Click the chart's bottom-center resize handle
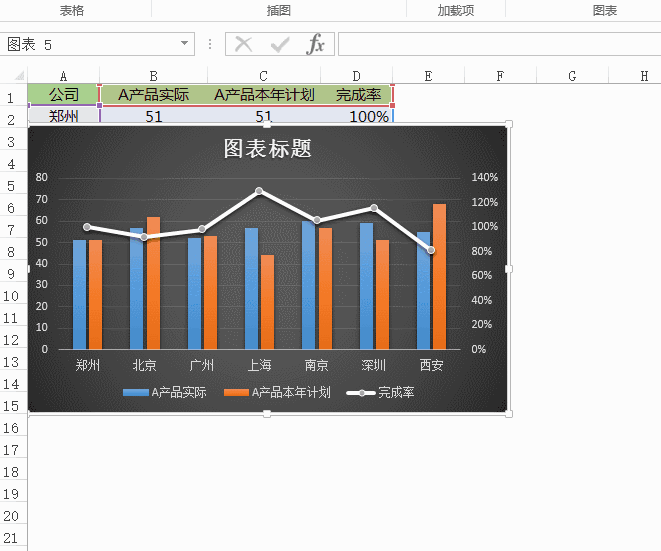Screen dimensions: 661x551 pos(267,414)
